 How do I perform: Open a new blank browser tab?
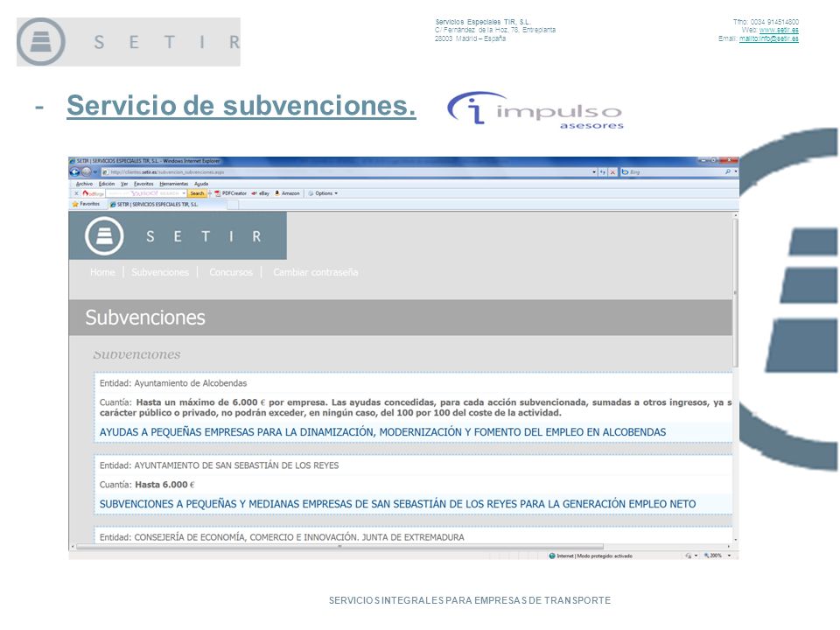(x=233, y=204)
